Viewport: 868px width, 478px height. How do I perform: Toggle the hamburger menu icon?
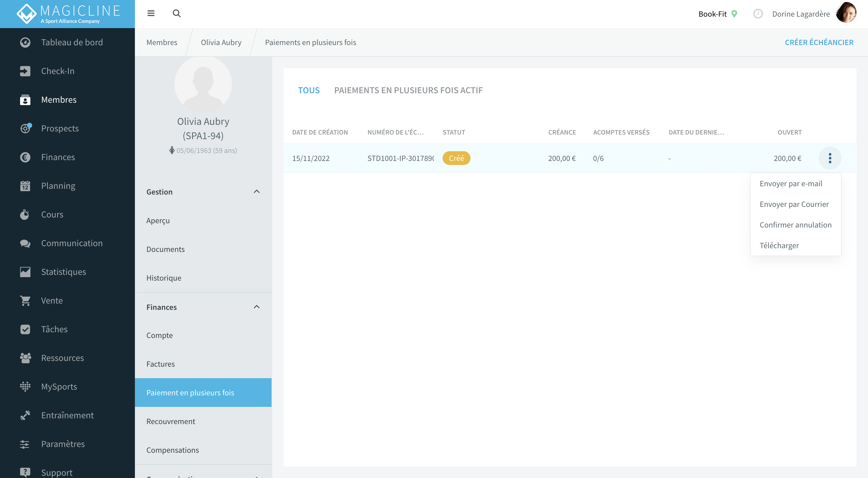click(151, 13)
